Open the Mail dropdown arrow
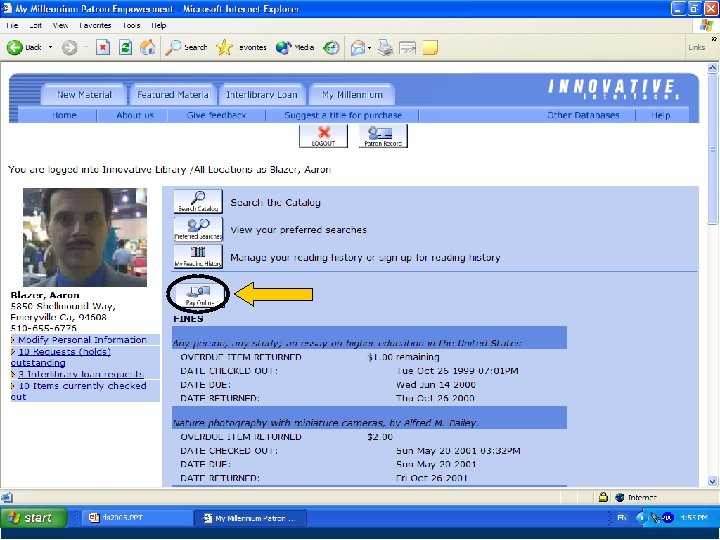The width and height of the screenshot is (720, 540). 369,47
